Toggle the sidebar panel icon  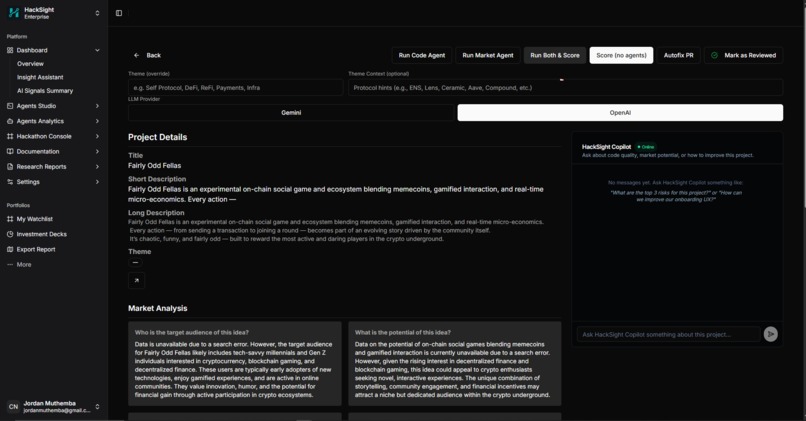point(119,13)
